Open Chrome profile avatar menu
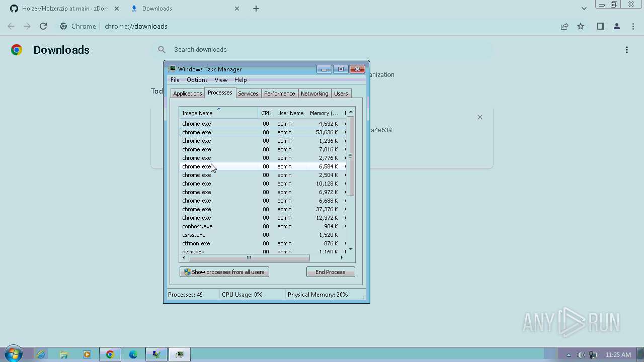Screen dimensions: 644x362 [616, 27]
